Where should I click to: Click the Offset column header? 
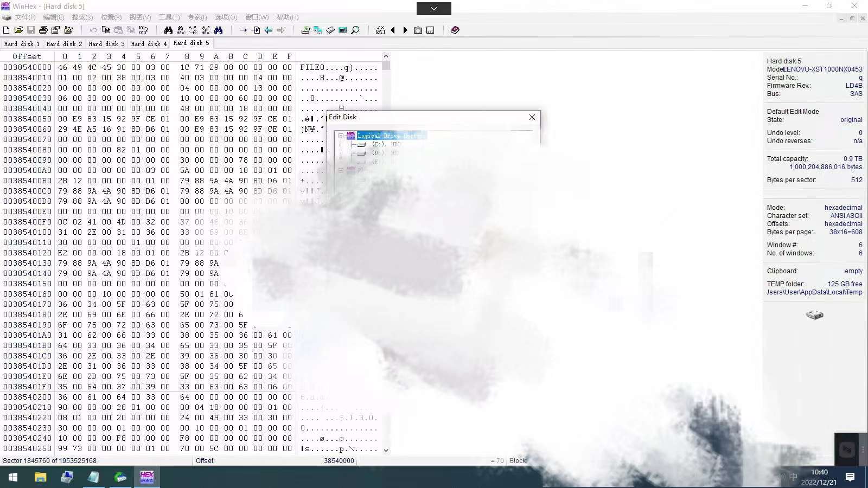pyautogui.click(x=27, y=56)
